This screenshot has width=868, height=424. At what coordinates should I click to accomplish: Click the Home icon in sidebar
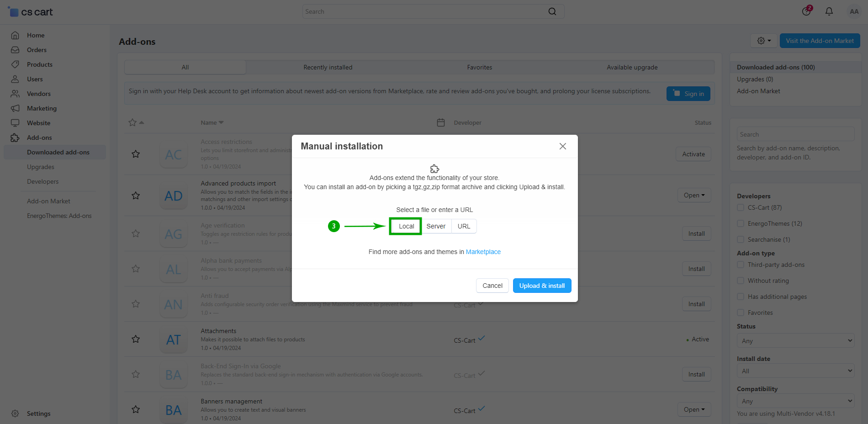[15, 35]
